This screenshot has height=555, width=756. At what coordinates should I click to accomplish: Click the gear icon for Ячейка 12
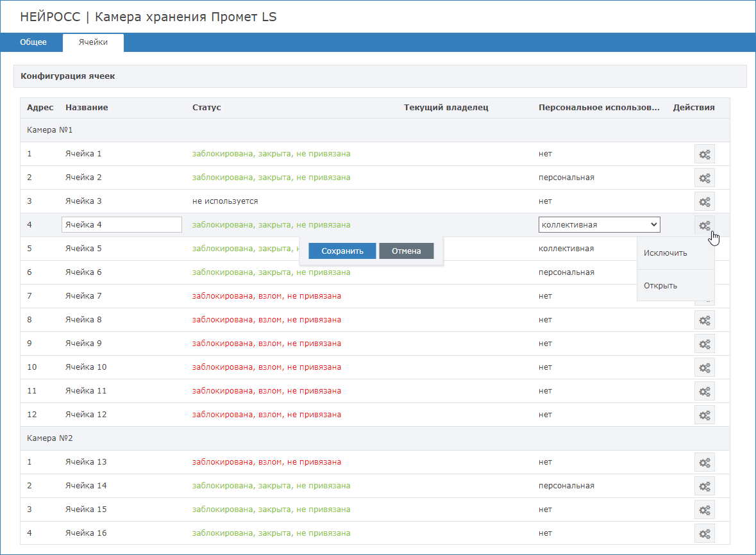pyautogui.click(x=704, y=415)
